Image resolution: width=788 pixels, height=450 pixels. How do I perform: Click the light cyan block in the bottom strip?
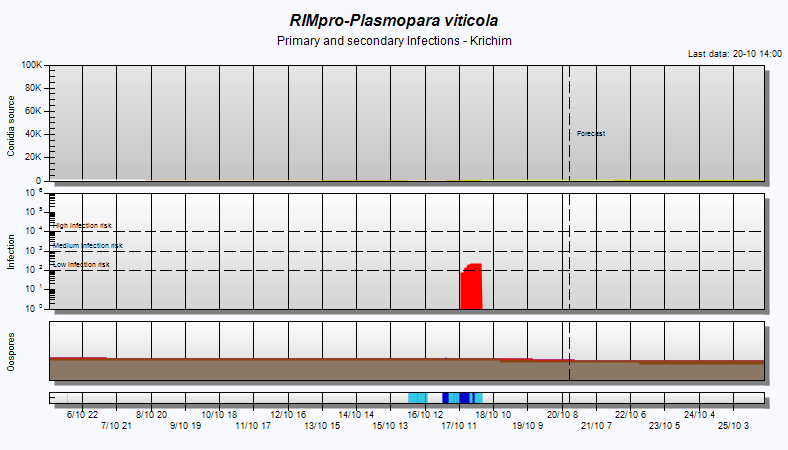(418, 398)
